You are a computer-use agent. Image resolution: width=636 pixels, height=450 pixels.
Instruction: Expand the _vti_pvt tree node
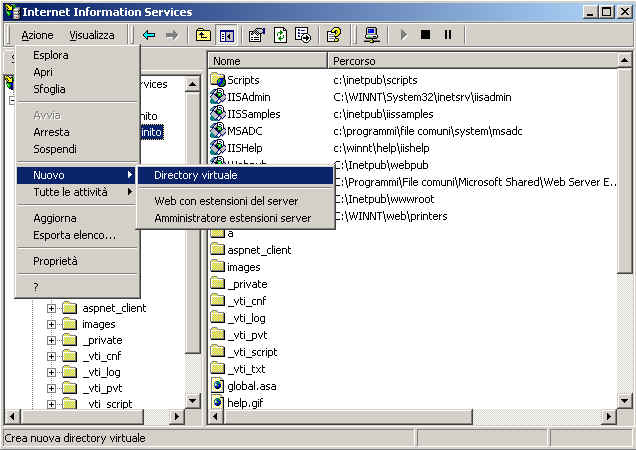tap(51, 388)
